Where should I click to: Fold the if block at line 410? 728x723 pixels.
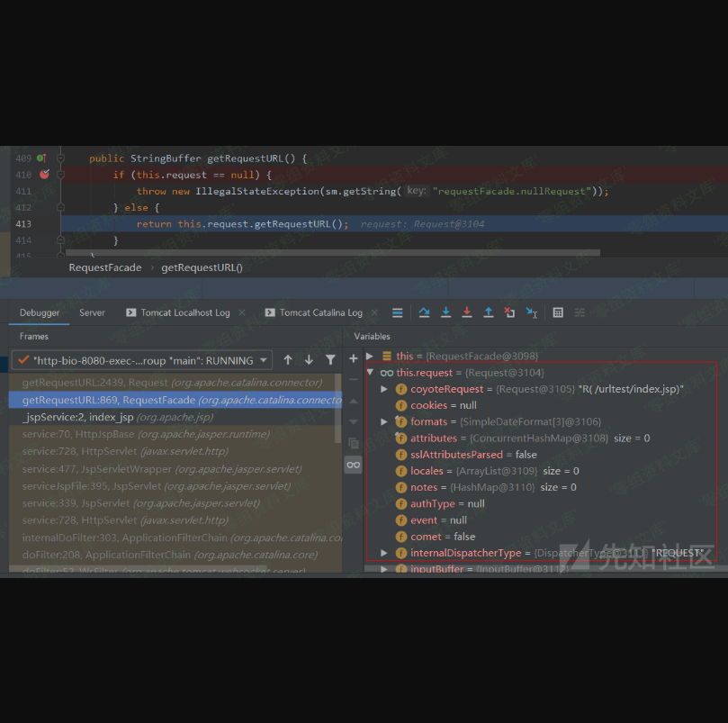coord(60,175)
